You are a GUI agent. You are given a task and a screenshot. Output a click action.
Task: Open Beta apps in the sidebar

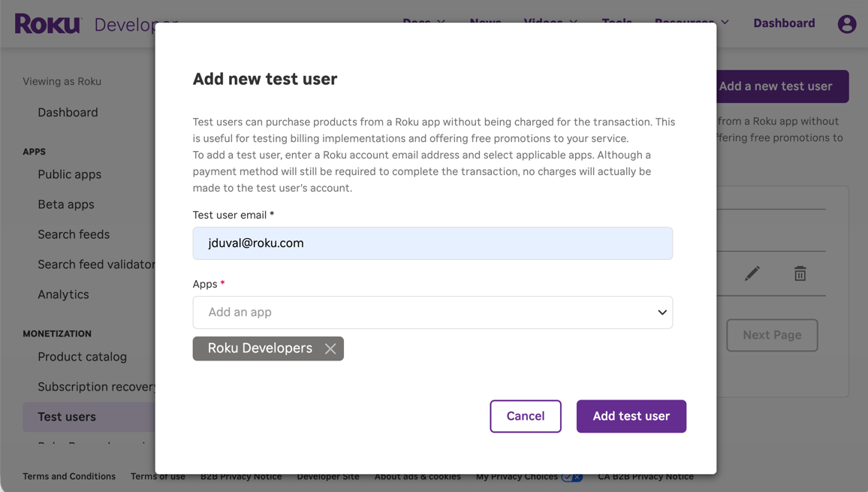[x=66, y=204]
